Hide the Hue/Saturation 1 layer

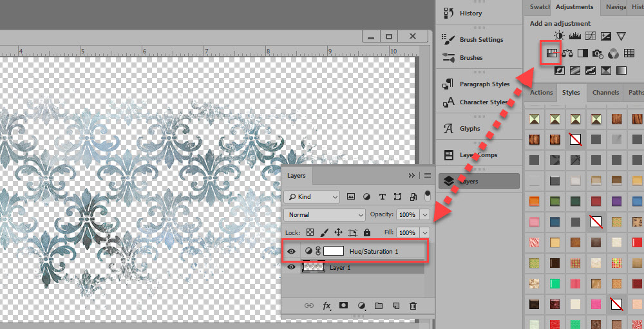[x=291, y=251]
